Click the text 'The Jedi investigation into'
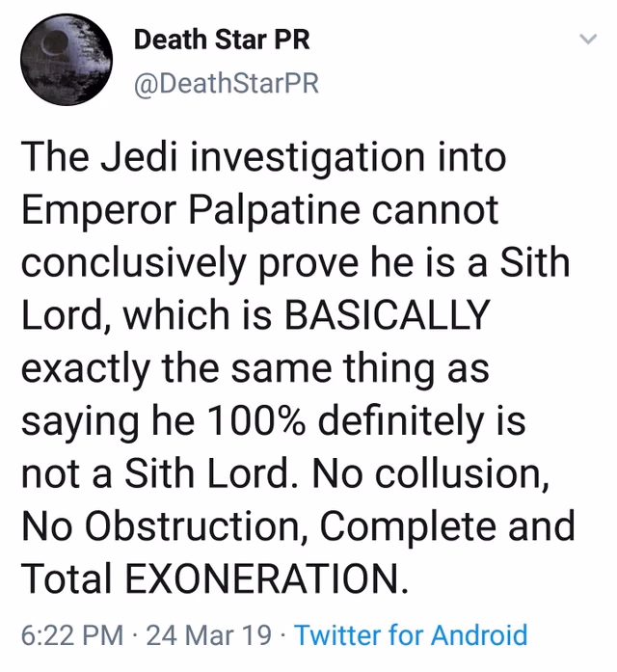 pyautogui.click(x=264, y=156)
